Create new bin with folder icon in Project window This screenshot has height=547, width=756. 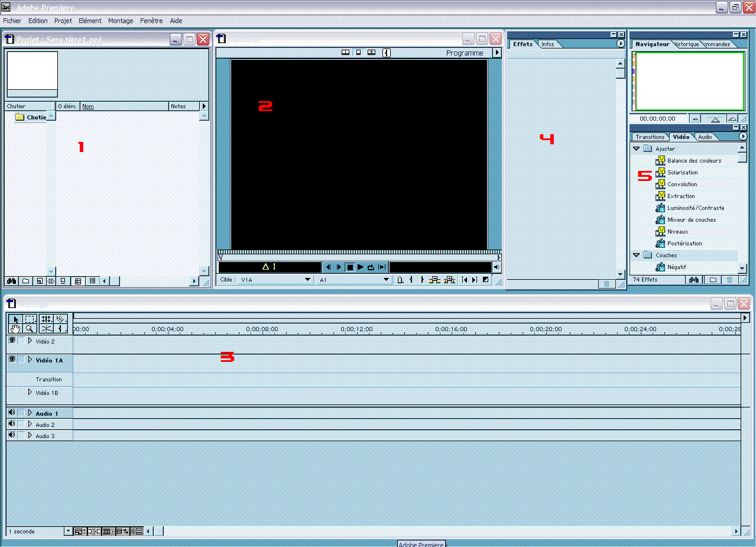pos(25,281)
